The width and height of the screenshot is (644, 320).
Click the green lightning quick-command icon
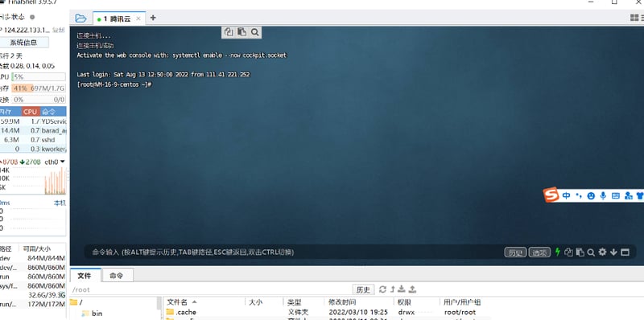click(x=557, y=252)
